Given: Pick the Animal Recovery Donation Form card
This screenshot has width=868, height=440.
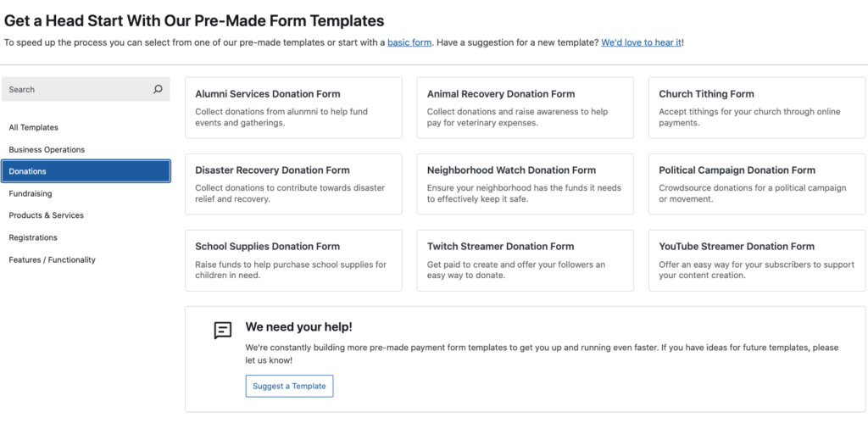Looking at the screenshot, I should pyautogui.click(x=525, y=108).
